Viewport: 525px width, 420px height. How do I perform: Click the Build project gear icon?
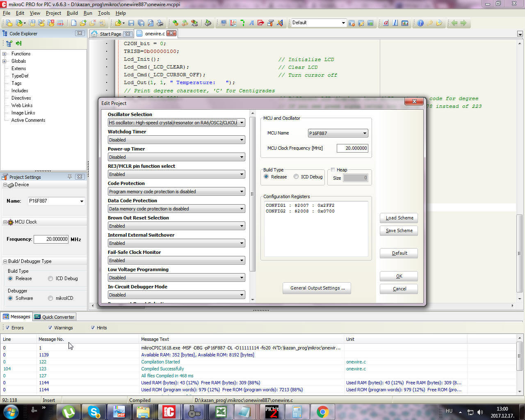point(175,23)
